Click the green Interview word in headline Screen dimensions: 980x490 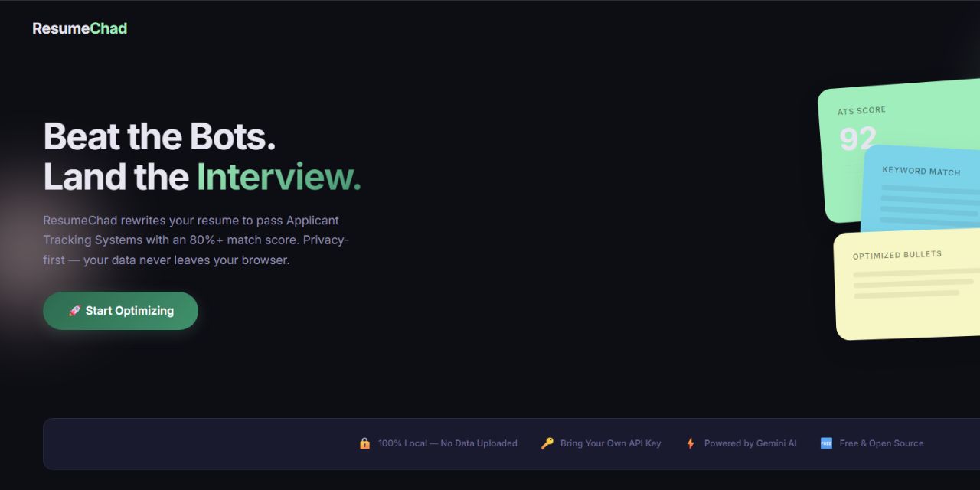279,177
